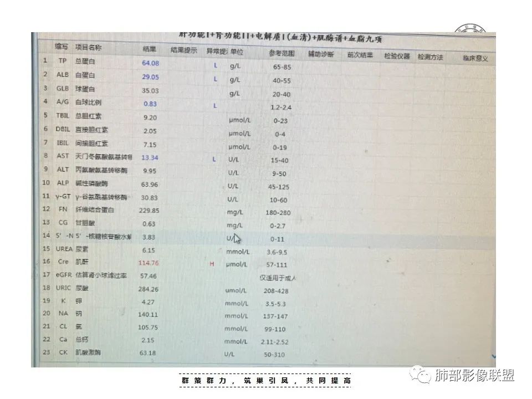Click red Cre result 114.76

point(149,263)
